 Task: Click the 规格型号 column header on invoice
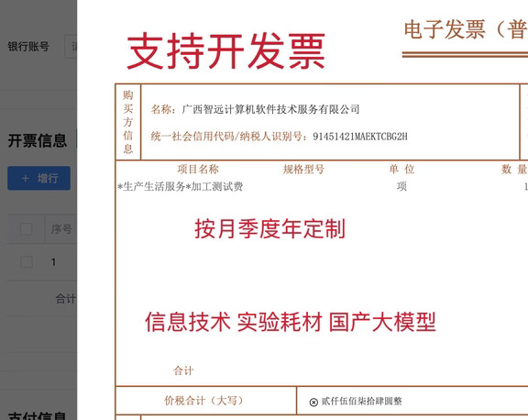click(303, 169)
